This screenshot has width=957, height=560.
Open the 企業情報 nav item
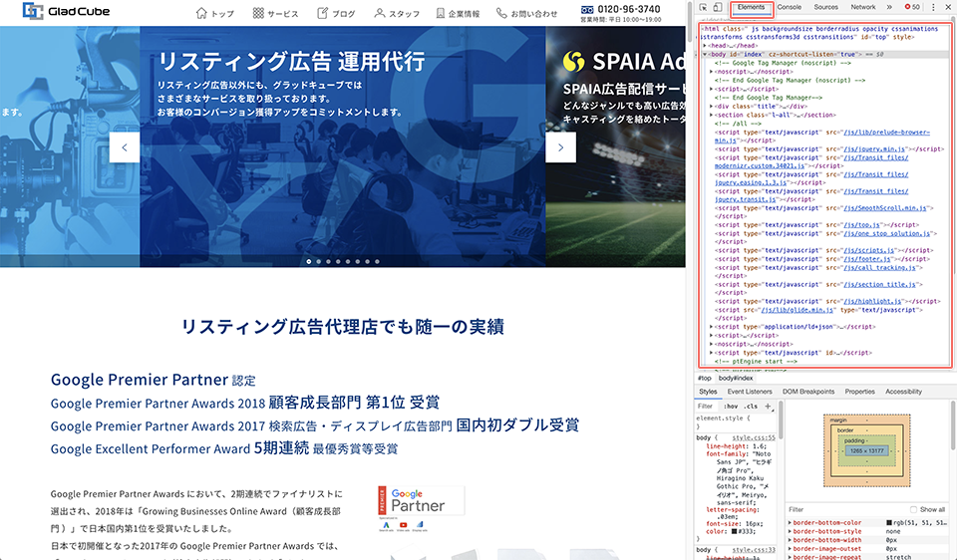[458, 13]
